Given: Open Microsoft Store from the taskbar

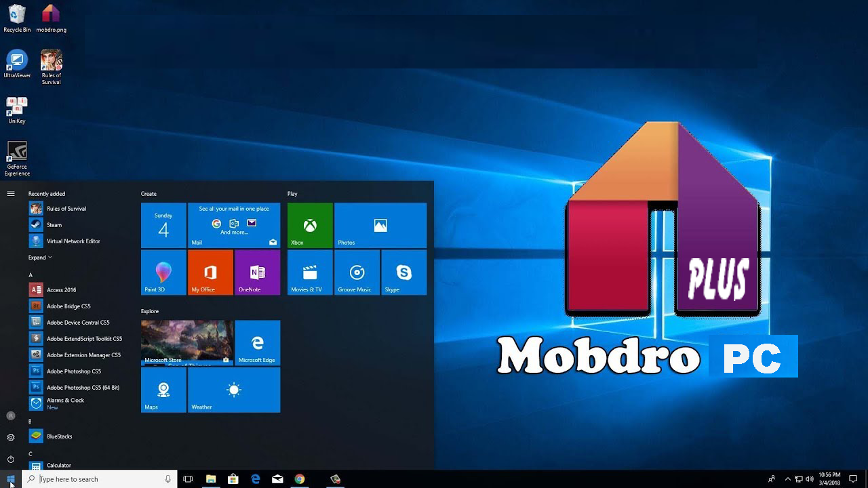Looking at the screenshot, I should [233, 479].
